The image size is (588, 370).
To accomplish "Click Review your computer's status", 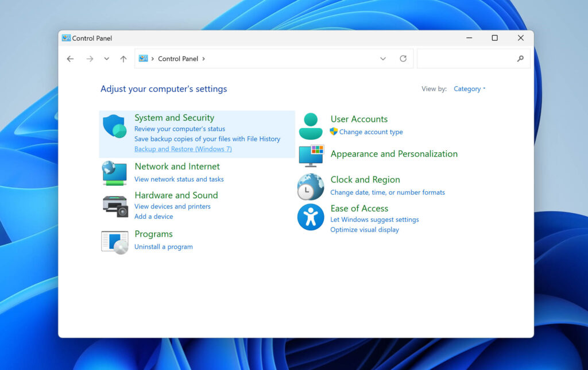I will click(180, 129).
